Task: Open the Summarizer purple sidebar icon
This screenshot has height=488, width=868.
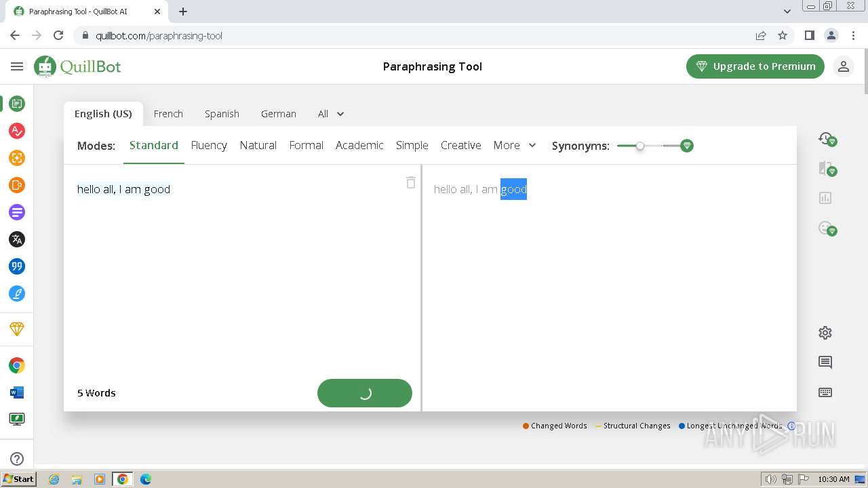Action: coord(17,212)
